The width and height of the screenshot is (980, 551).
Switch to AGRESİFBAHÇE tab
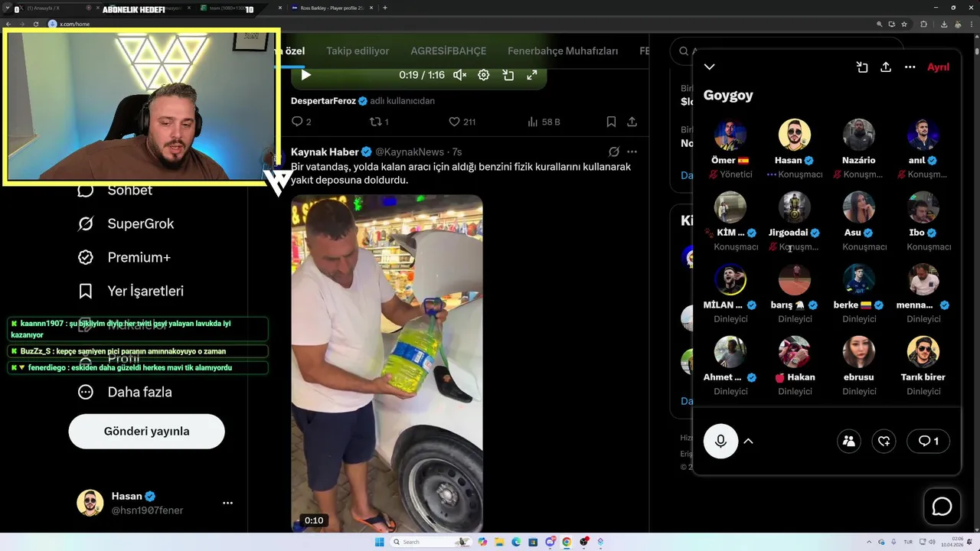(449, 51)
